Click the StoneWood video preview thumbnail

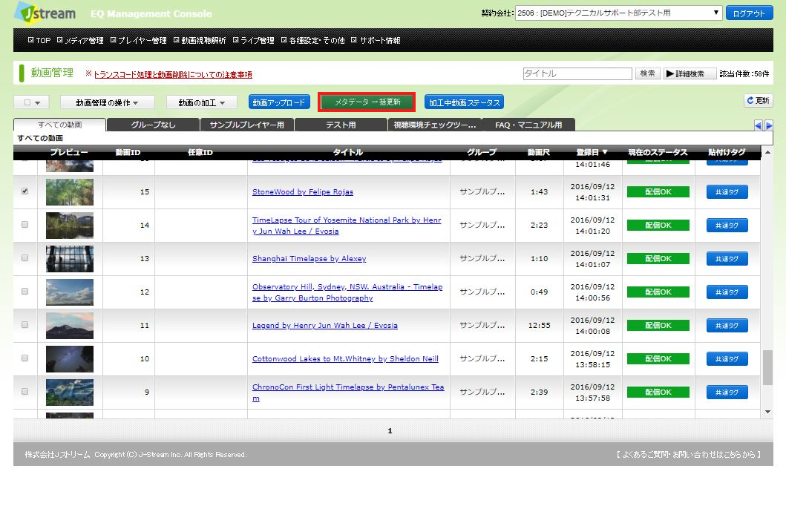[70, 192]
